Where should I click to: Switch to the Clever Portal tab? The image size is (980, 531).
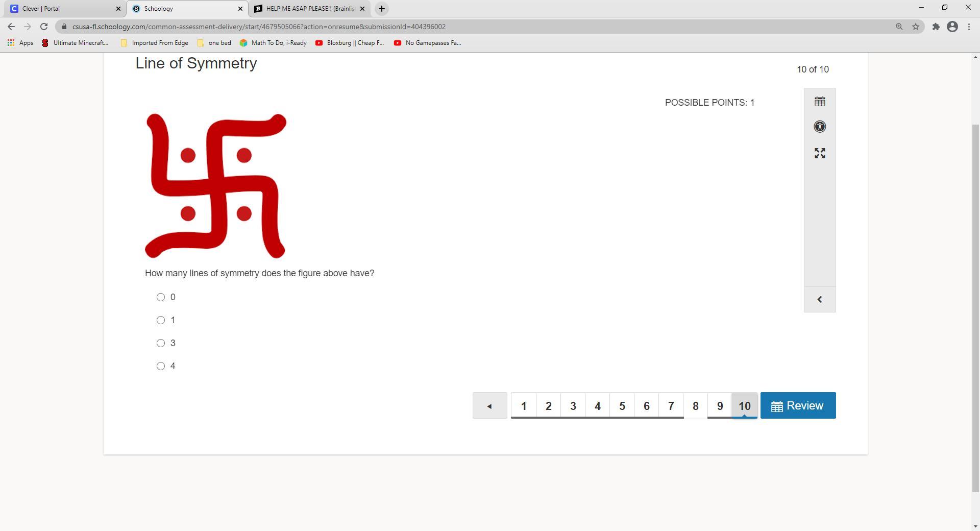(x=64, y=9)
